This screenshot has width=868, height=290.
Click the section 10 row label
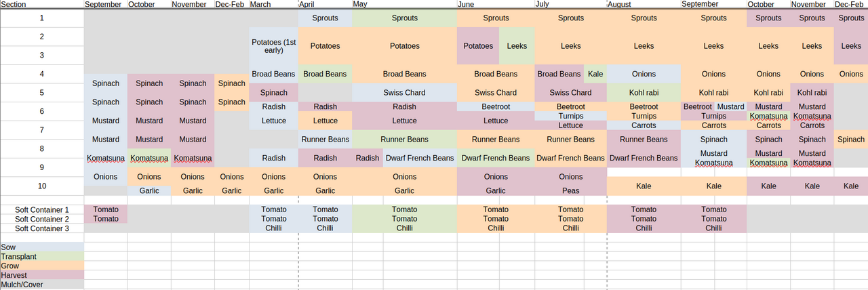42,186
